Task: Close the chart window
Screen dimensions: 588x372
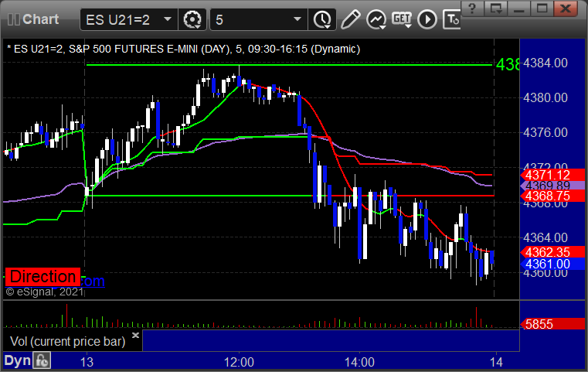Action: pos(566,9)
